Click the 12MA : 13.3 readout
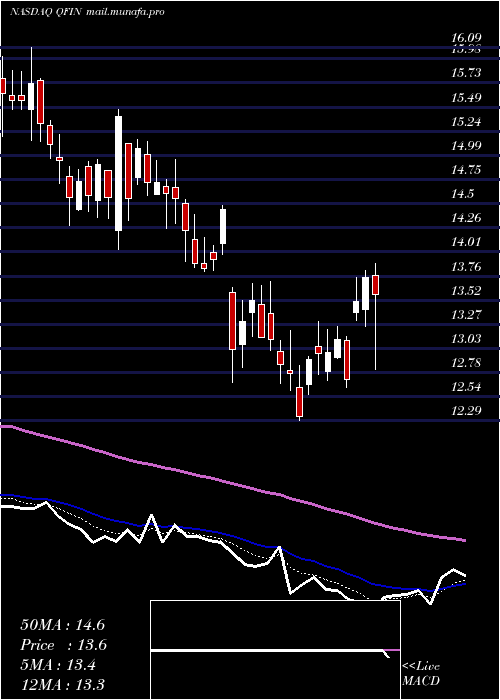The image size is (500, 700). tap(65, 684)
